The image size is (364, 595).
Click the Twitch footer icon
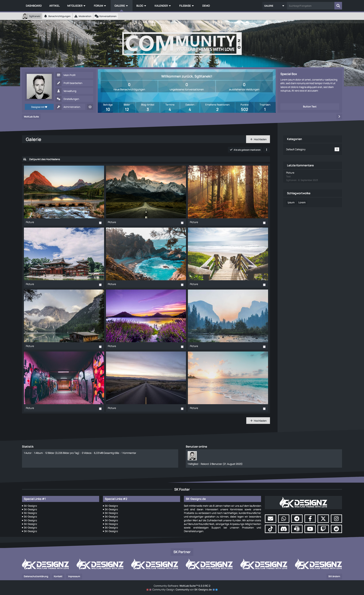click(x=323, y=529)
